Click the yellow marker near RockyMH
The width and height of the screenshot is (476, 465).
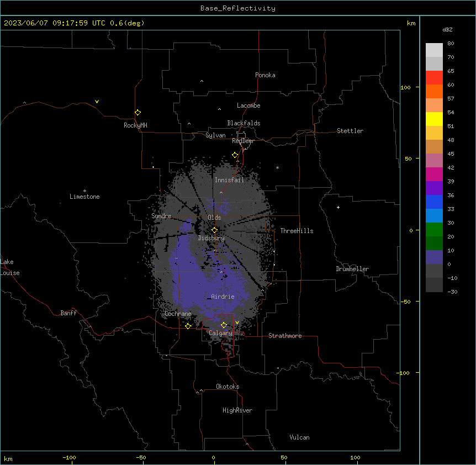click(138, 112)
